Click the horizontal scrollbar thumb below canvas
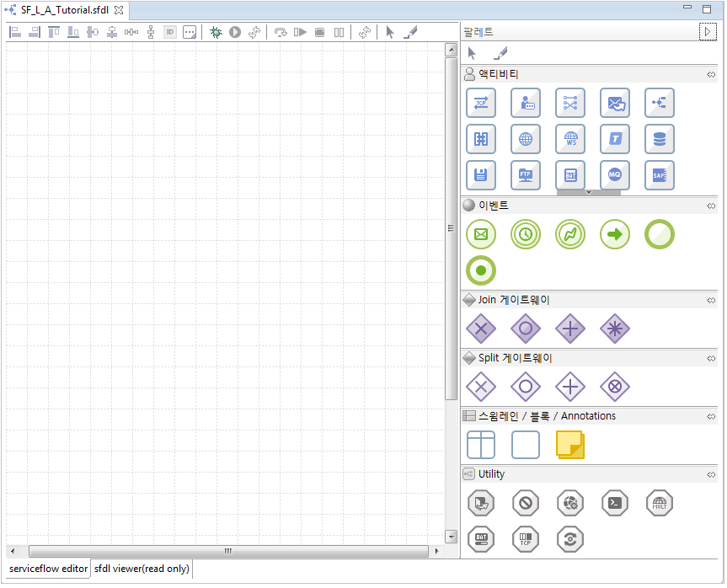This screenshot has height=588, width=727. (x=227, y=552)
